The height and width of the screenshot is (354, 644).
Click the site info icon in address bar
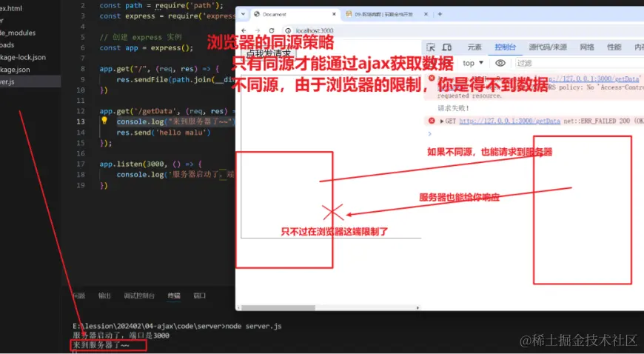(x=289, y=31)
